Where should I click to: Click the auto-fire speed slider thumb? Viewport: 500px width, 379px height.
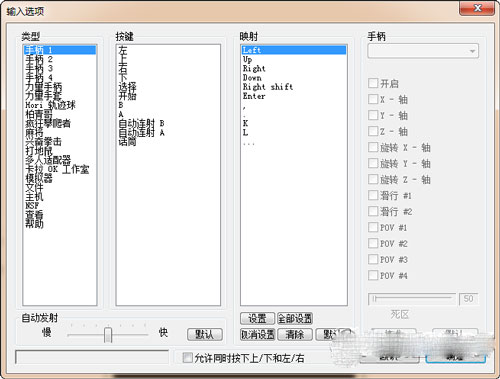pos(108,335)
